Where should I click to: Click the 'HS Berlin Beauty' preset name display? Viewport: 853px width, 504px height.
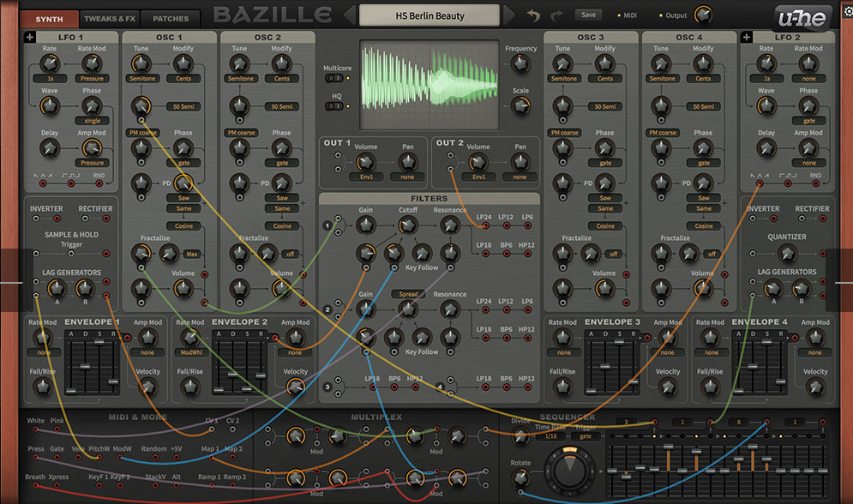[430, 15]
